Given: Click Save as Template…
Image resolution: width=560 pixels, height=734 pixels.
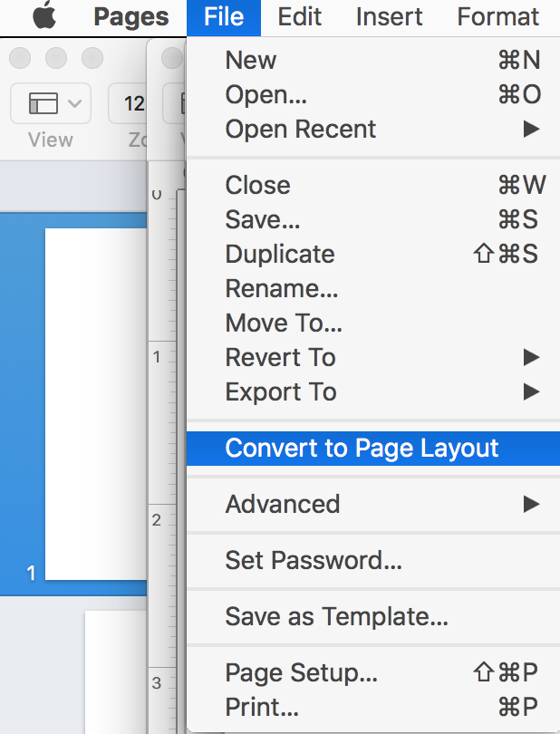Looking at the screenshot, I should click(336, 616).
